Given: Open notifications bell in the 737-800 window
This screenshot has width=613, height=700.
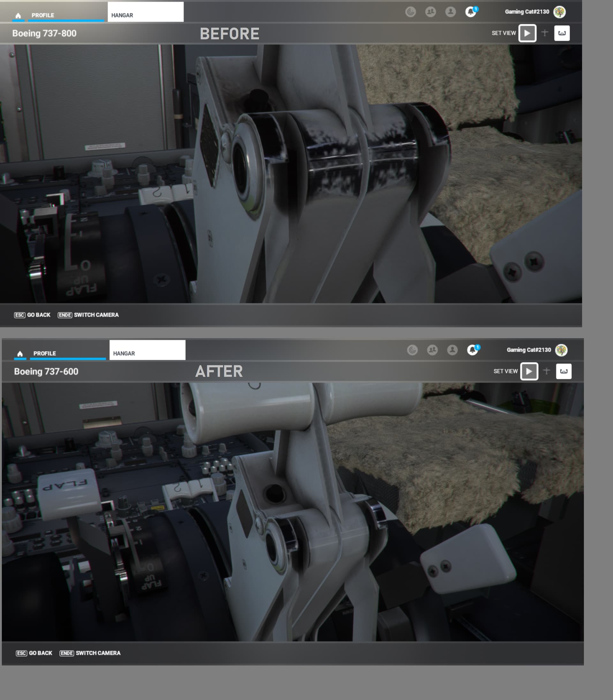Looking at the screenshot, I should coord(471,12).
